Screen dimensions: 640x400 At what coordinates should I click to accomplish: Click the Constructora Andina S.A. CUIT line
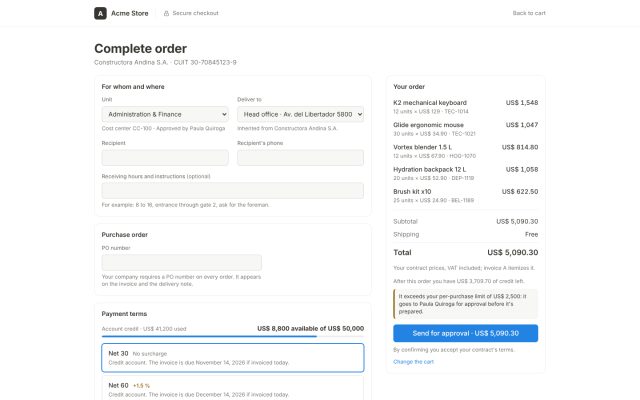pyautogui.click(x=165, y=62)
